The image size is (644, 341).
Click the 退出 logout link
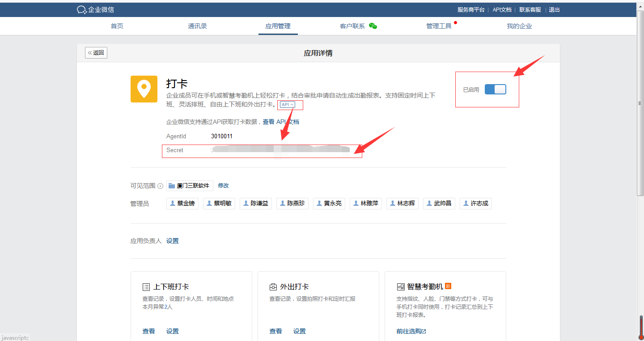(554, 9)
